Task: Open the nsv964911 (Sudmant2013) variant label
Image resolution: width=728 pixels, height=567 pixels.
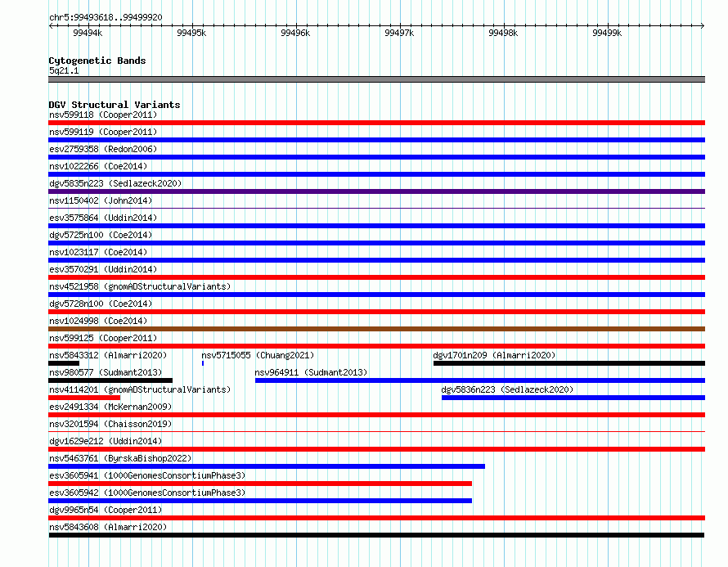Action: pos(311,372)
